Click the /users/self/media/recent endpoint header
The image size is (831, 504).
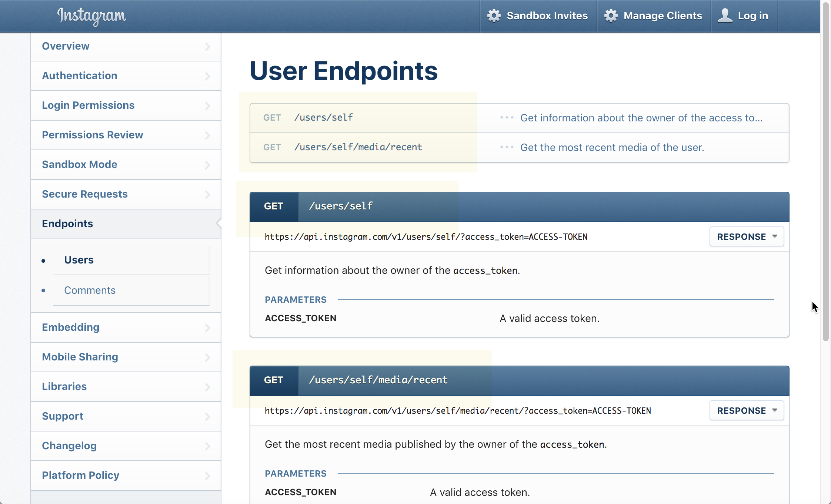coord(520,380)
